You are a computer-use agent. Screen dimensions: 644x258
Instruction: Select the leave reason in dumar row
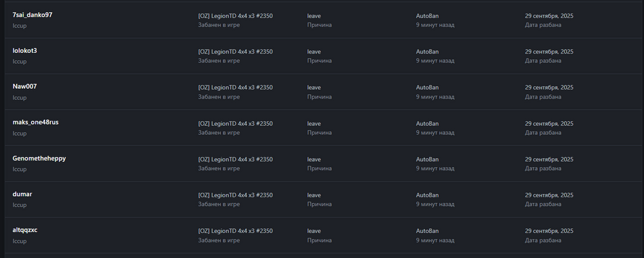[x=314, y=195]
